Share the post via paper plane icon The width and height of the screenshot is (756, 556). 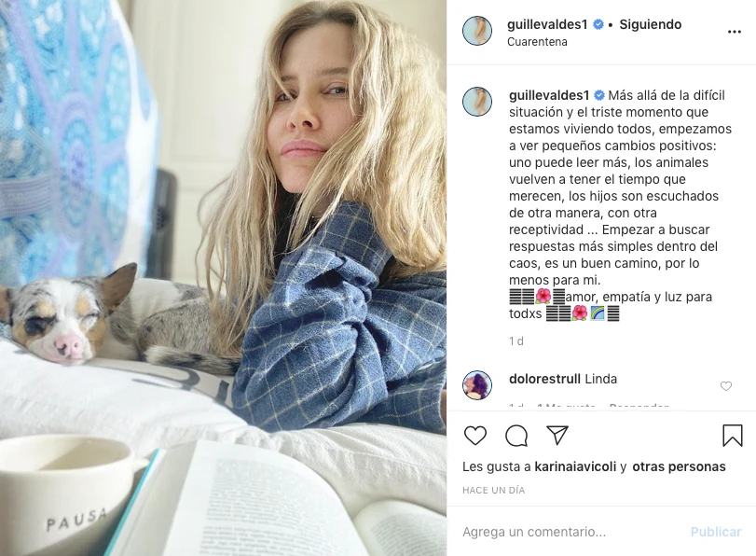point(557,435)
